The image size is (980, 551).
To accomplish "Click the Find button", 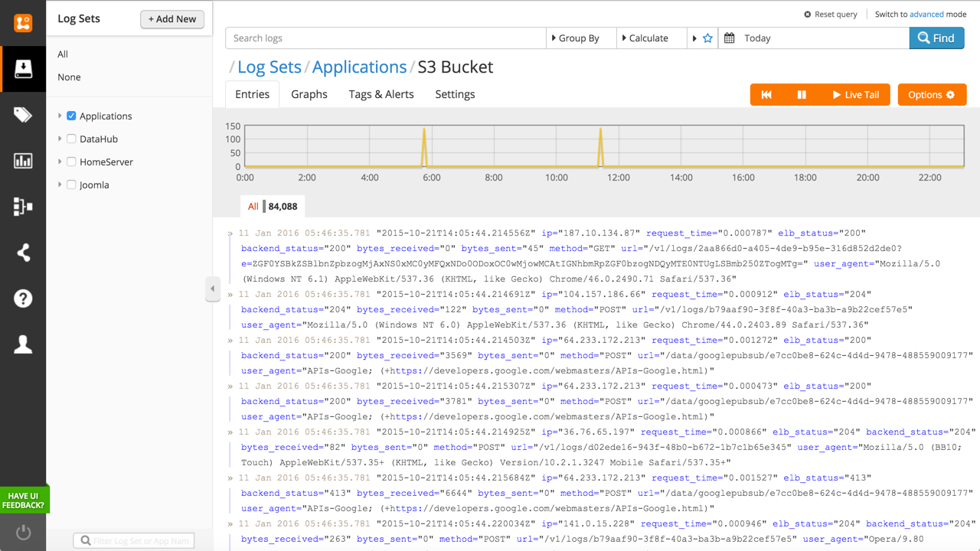I will (936, 38).
